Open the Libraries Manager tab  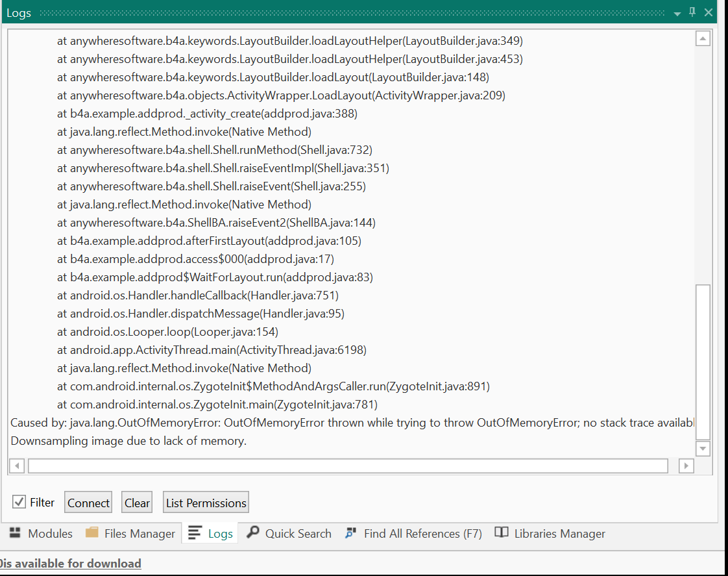click(x=550, y=533)
